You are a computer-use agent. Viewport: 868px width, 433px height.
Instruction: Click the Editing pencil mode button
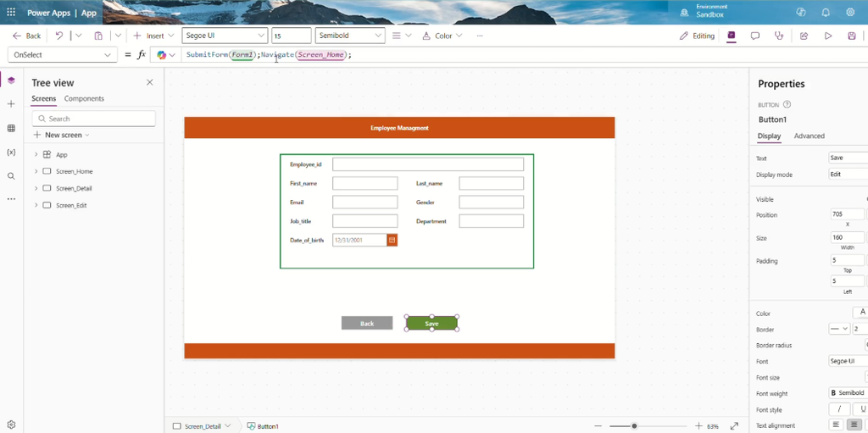tap(697, 36)
